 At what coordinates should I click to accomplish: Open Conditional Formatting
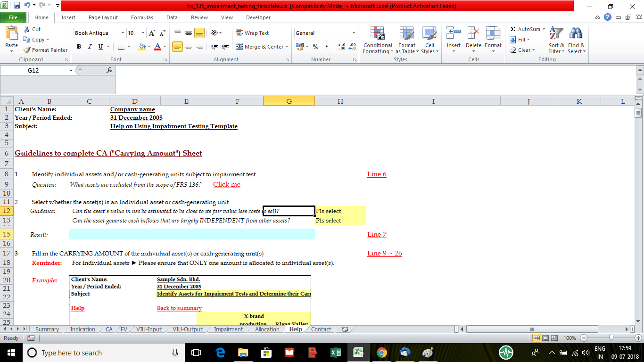(x=378, y=41)
